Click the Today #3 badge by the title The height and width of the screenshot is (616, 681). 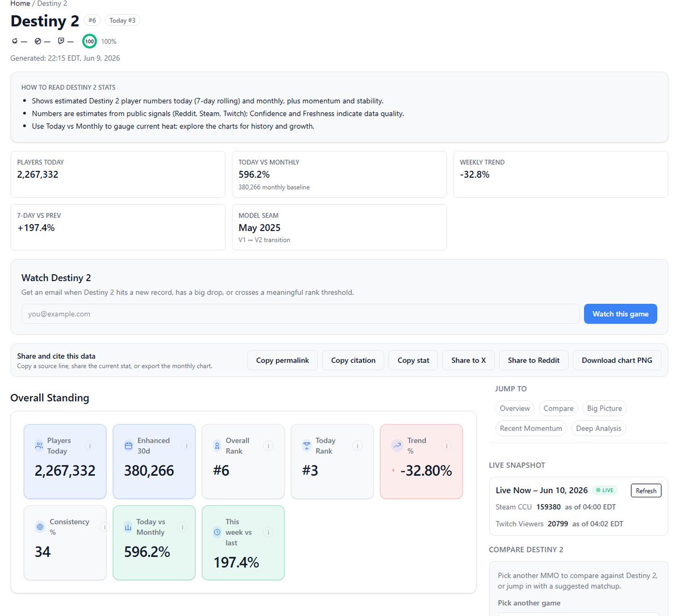(x=123, y=20)
